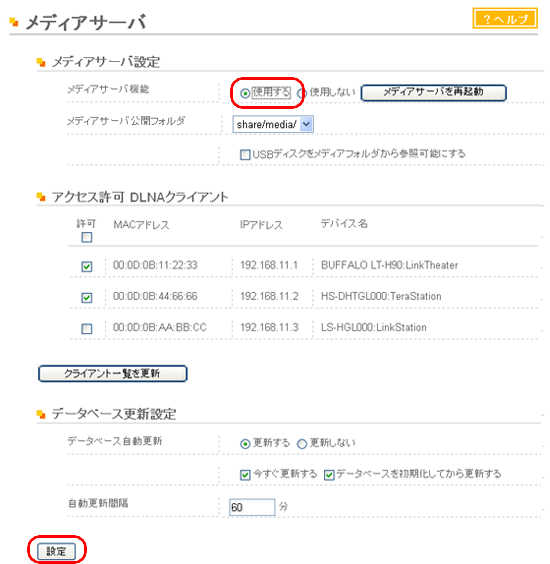
Task: Click the メディアサーバ page title icon
Action: point(14,22)
